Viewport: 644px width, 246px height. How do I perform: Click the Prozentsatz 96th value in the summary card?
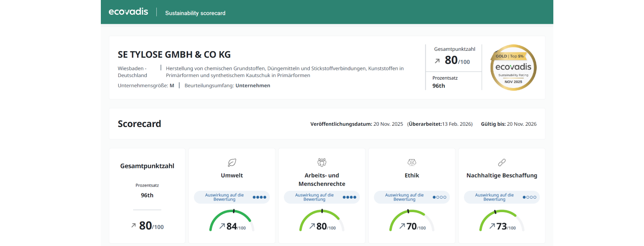[x=147, y=195]
